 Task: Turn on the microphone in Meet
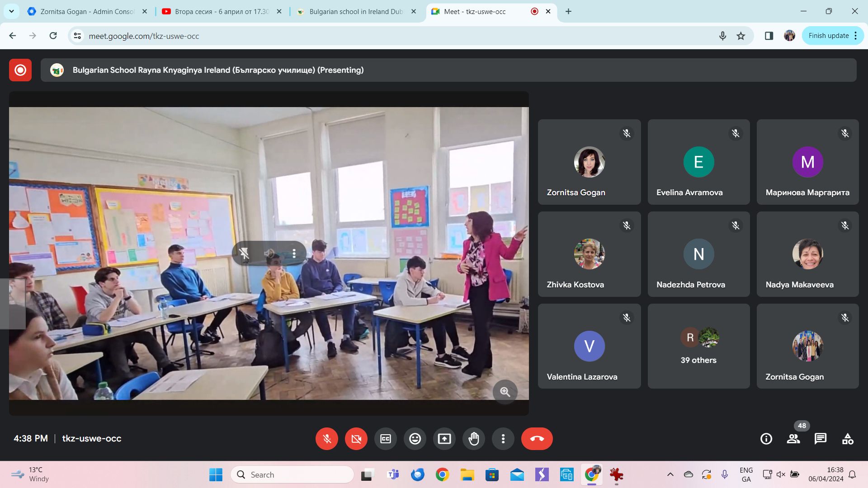[327, 439]
